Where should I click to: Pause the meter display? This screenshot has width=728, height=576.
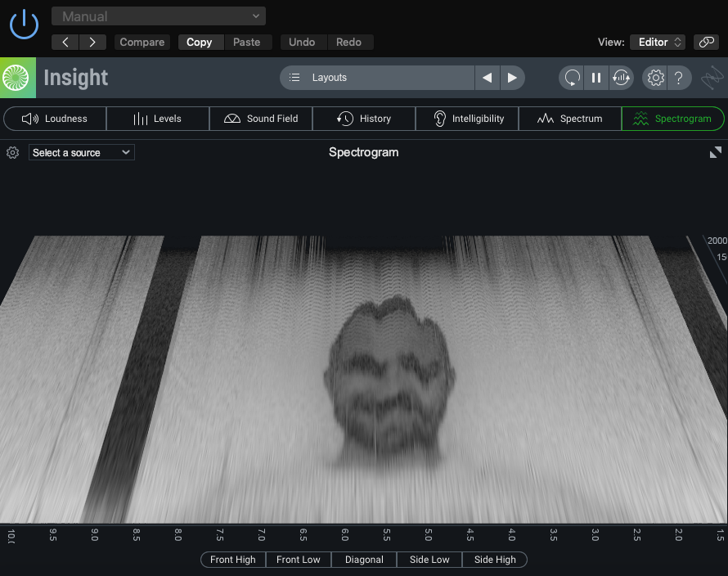click(x=596, y=78)
